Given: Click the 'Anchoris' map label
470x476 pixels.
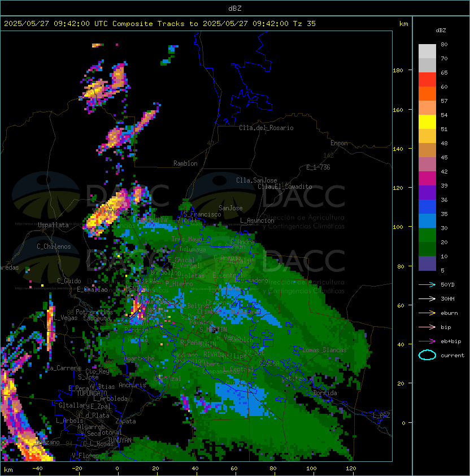Looking at the screenshot, I should point(132,385).
